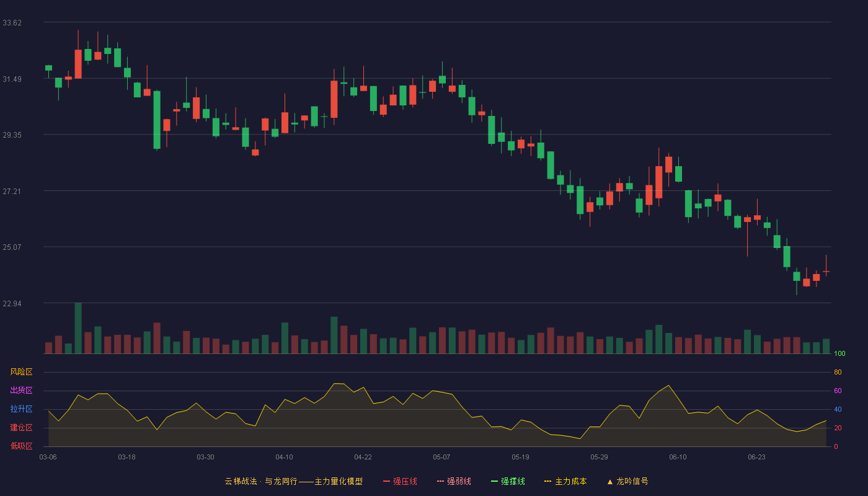Image resolution: width=868 pixels, height=496 pixels.
Task: Click the 06-10 date axis label
Action: click(x=678, y=457)
